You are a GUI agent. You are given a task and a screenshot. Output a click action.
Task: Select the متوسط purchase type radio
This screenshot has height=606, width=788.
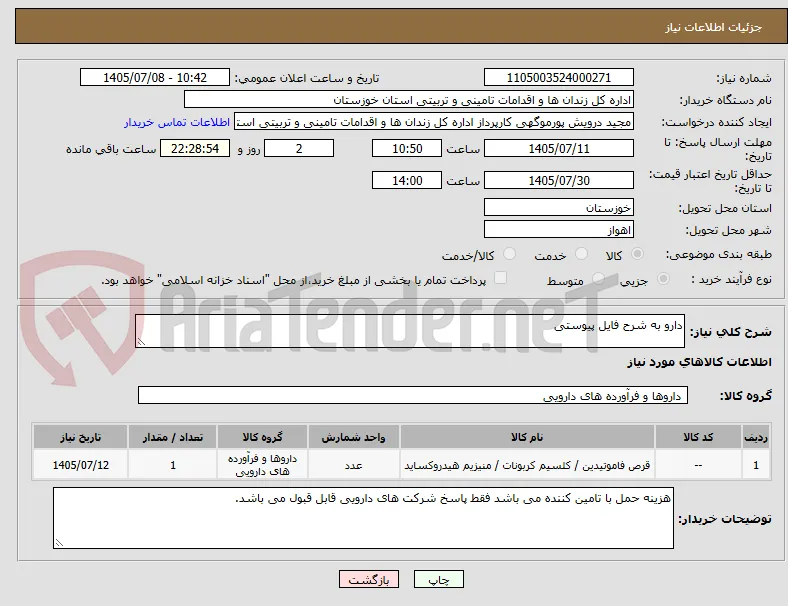click(x=598, y=278)
